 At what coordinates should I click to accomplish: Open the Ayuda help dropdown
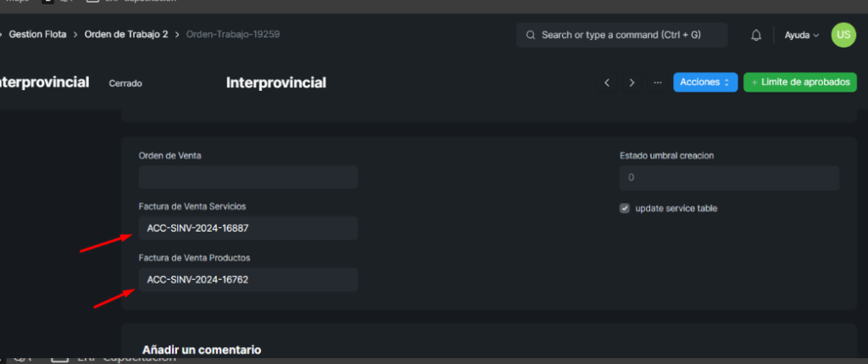802,35
